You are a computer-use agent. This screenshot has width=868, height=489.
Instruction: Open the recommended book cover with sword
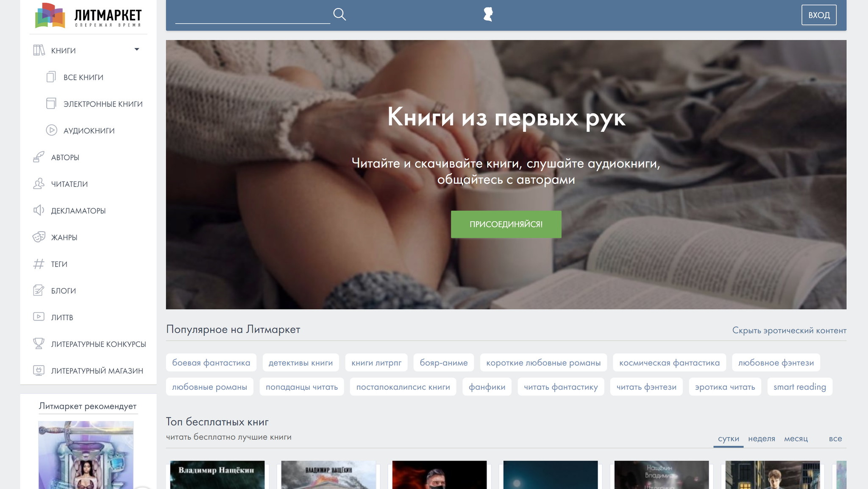[x=86, y=455]
